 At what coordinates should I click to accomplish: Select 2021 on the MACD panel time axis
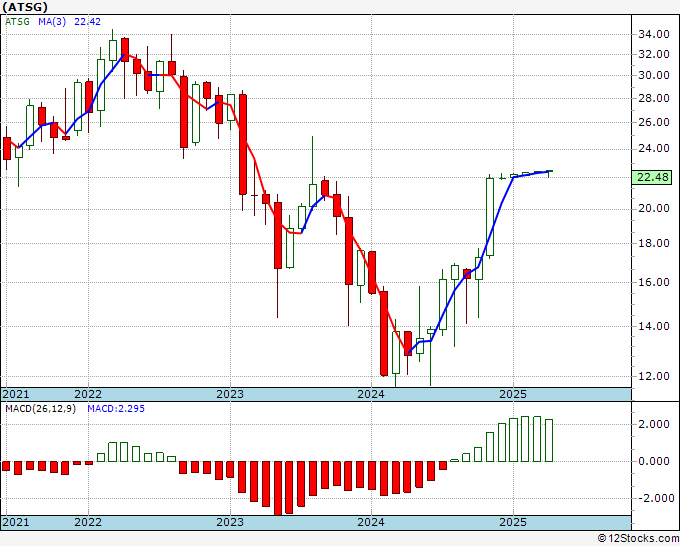16,522
